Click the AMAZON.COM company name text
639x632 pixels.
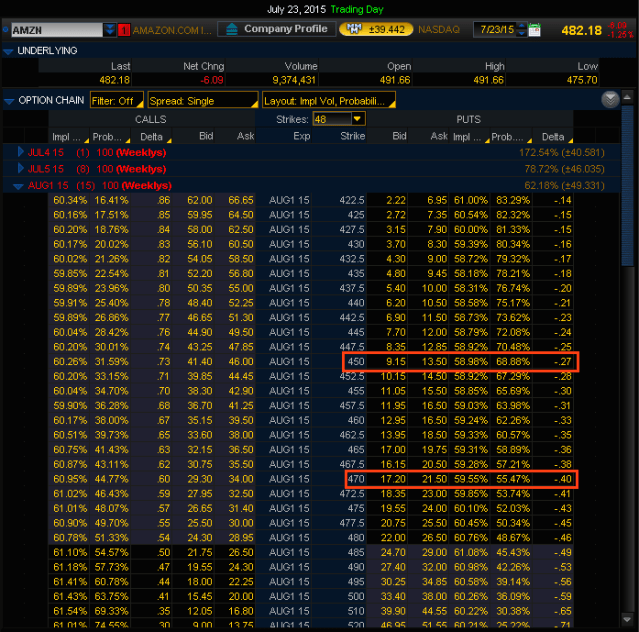click(x=172, y=30)
